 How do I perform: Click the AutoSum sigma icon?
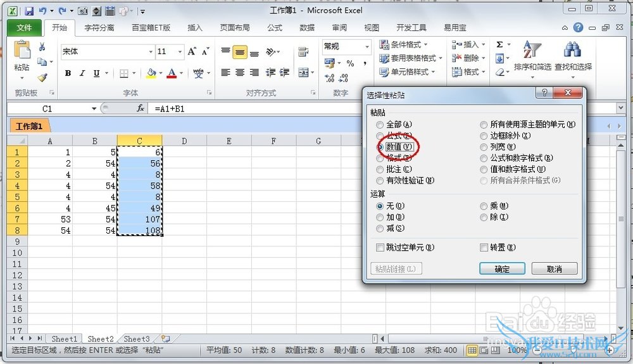[x=500, y=44]
